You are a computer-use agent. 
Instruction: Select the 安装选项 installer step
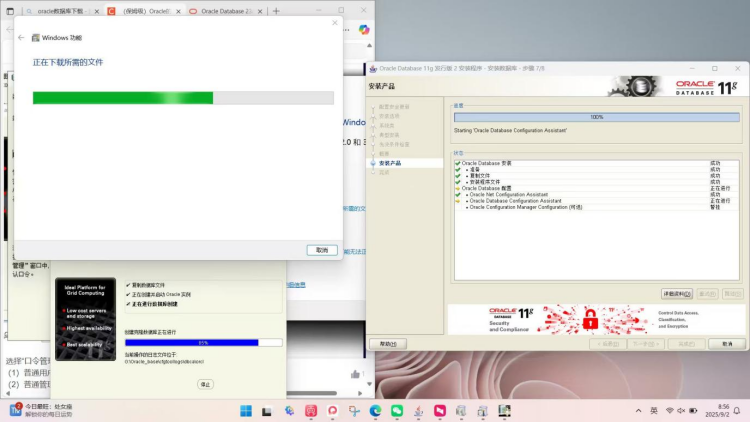point(389,116)
